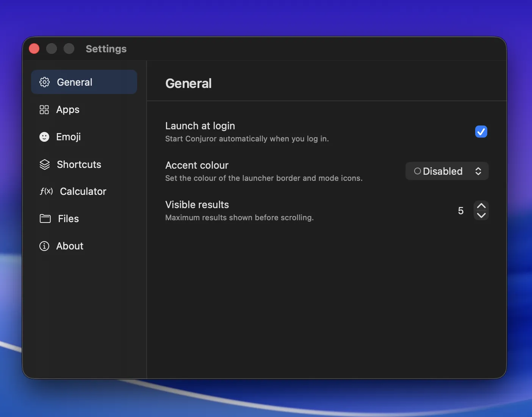532x417 pixels.
Task: Decrease Visible results with the down arrow
Action: tap(481, 215)
